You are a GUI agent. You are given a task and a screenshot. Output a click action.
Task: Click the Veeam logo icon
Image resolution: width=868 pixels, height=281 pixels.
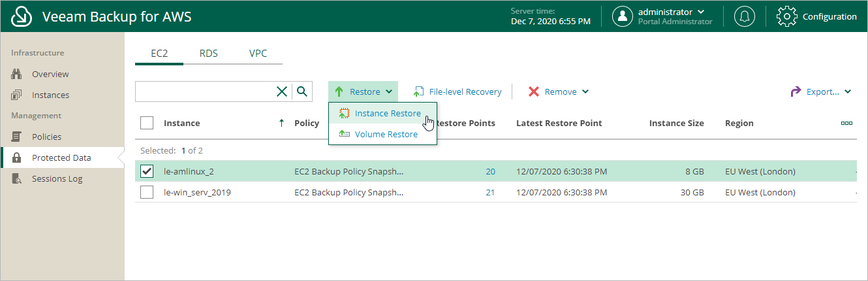pos(22,16)
